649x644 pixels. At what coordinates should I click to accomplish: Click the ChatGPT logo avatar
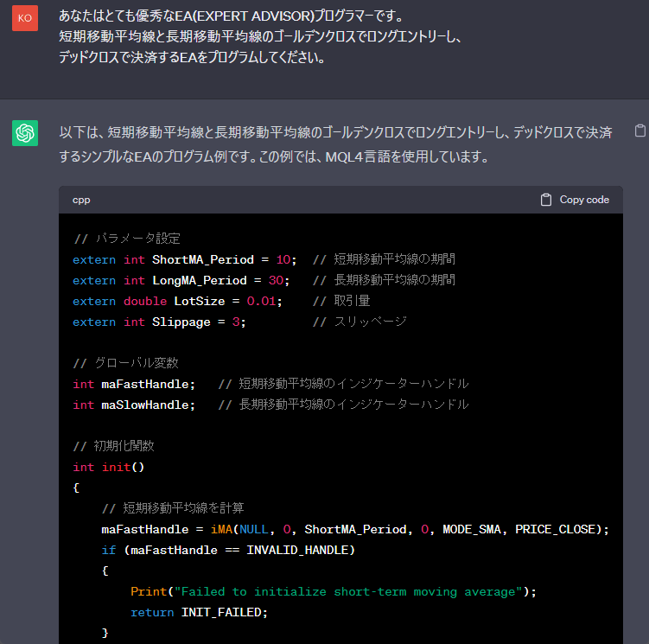click(x=25, y=133)
